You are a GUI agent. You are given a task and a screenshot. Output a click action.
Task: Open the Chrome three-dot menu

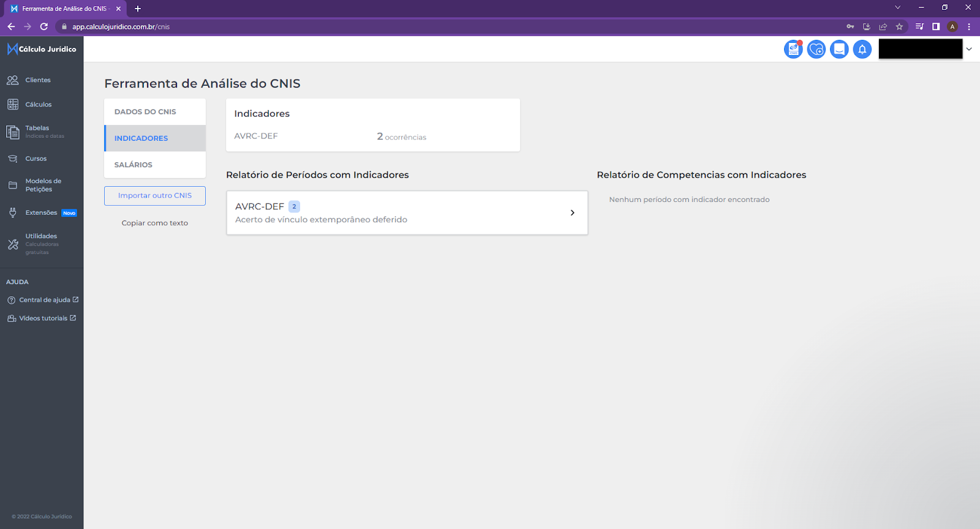click(969, 26)
